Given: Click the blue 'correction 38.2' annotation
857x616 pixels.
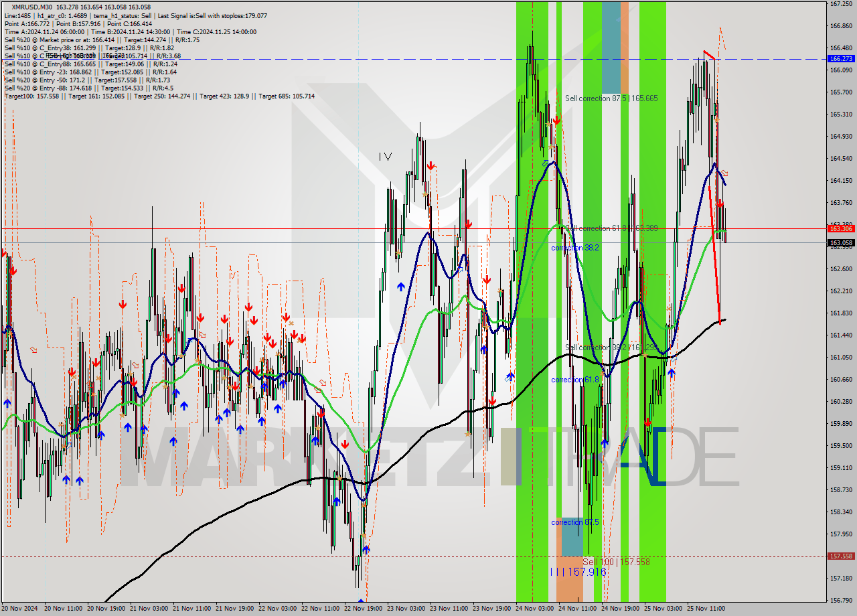Looking at the screenshot, I should 574,248.
